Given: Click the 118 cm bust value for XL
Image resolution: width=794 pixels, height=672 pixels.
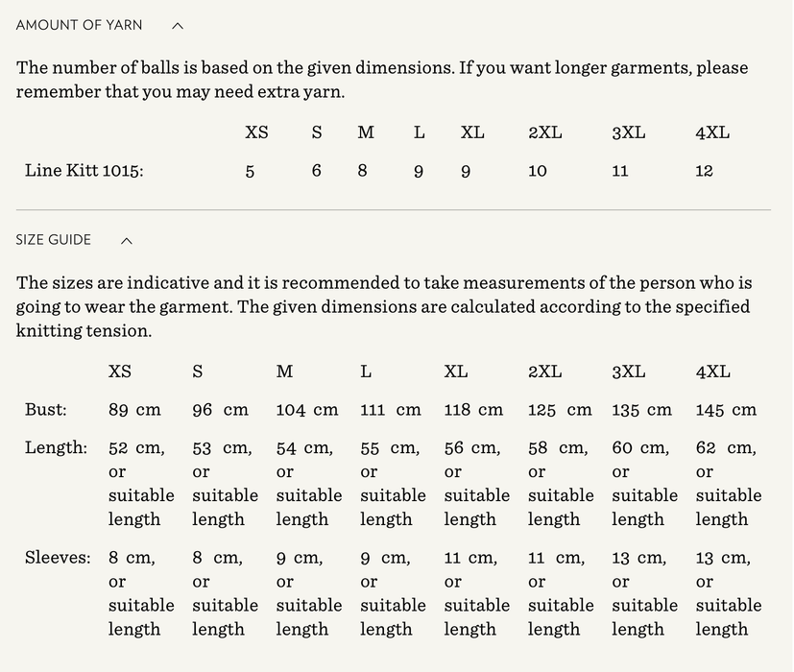Looking at the screenshot, I should 473,410.
